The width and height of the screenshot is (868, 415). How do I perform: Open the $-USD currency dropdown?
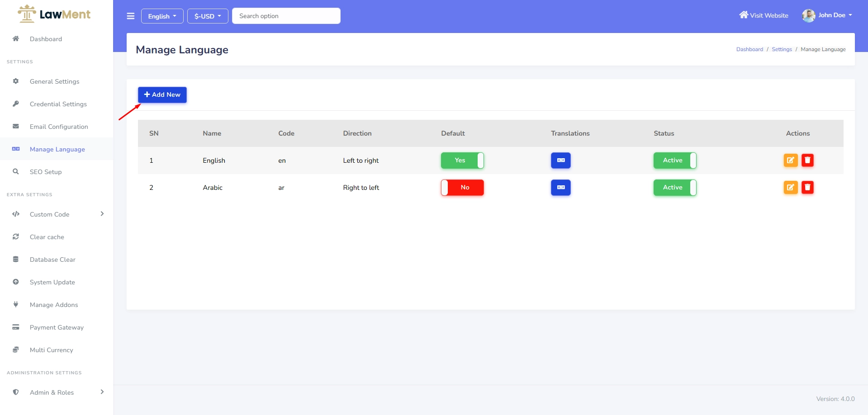pos(208,16)
